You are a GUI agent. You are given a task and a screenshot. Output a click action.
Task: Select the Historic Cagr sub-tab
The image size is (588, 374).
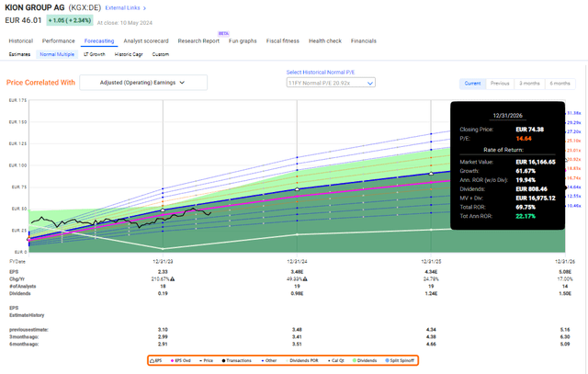pyautogui.click(x=129, y=54)
